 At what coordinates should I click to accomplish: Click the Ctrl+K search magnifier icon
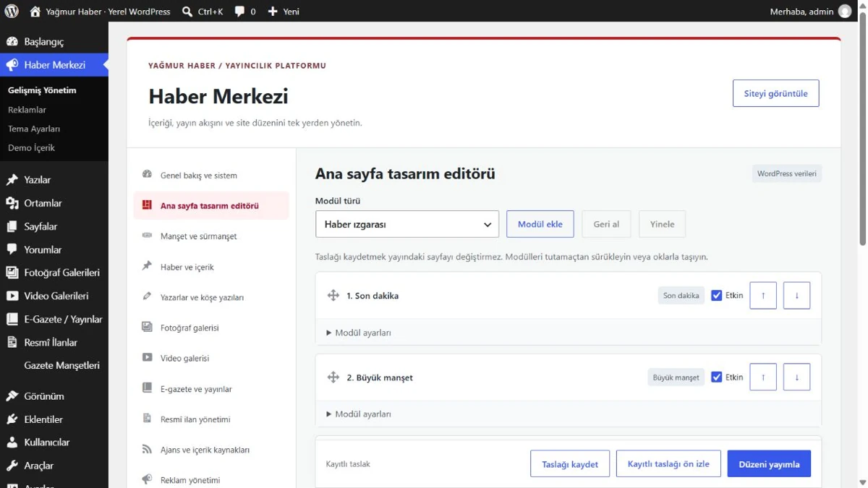pos(187,11)
